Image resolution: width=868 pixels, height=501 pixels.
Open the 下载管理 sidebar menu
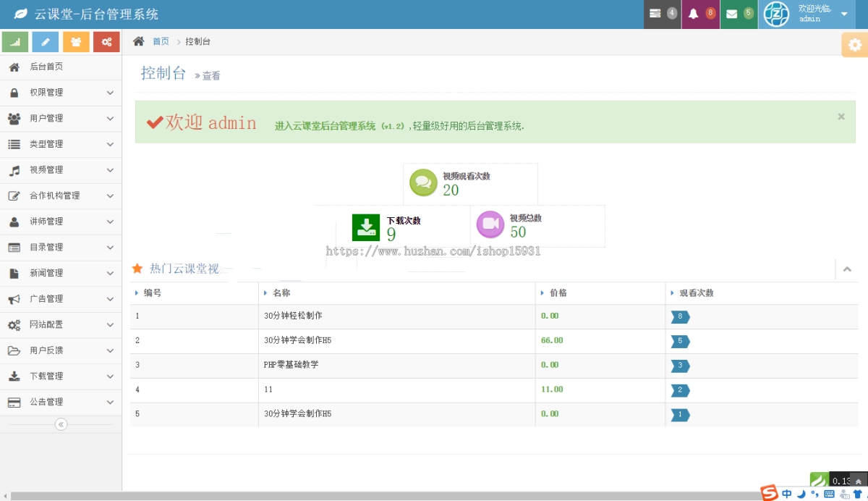(x=61, y=376)
